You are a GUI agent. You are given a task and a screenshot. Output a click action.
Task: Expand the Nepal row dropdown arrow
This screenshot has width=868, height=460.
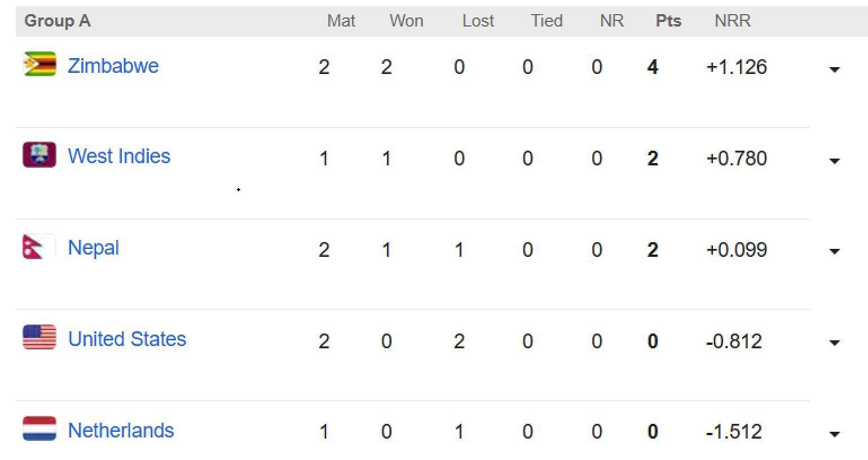835,252
